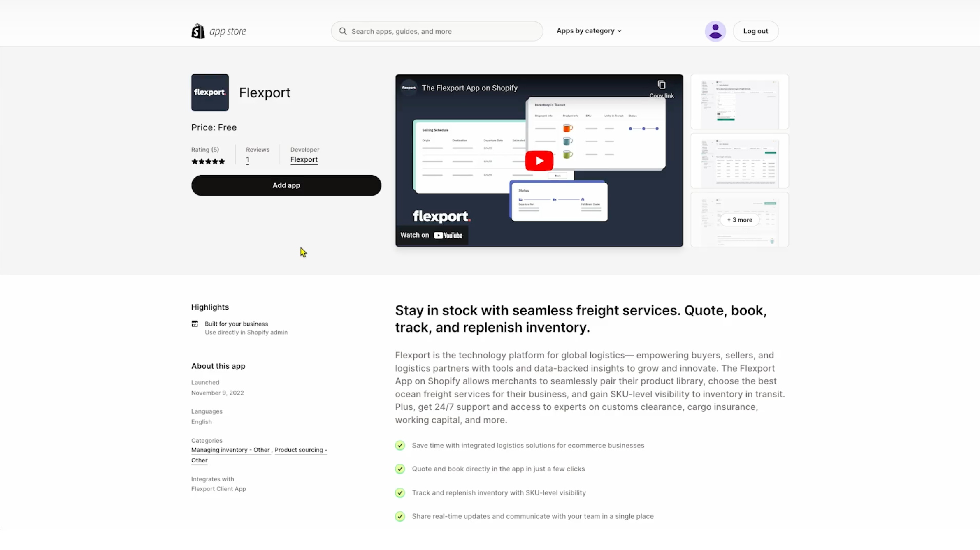Open the first screenshot thumbnail
This screenshot has height=550, width=980.
point(739,102)
